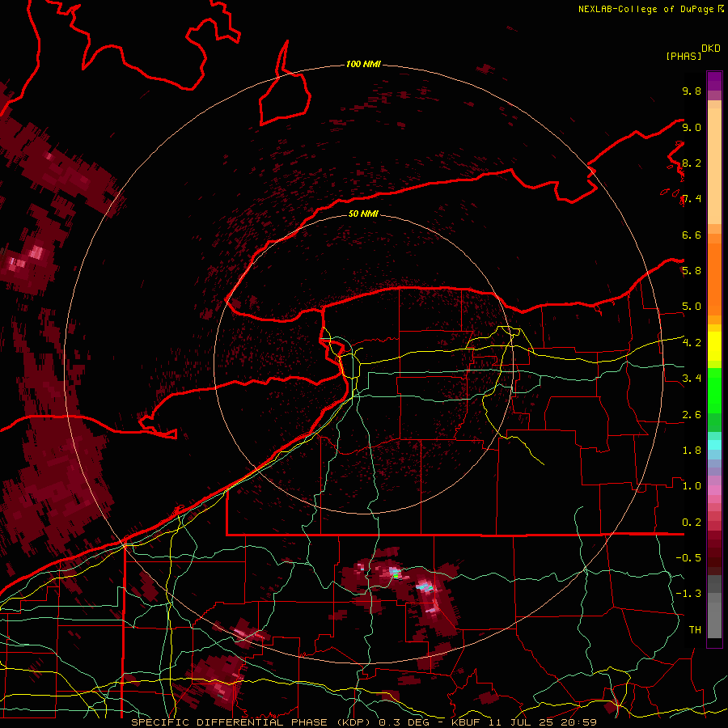This screenshot has width=728, height=728.
Task: Click the 0.2 scale value
Action: point(692,523)
